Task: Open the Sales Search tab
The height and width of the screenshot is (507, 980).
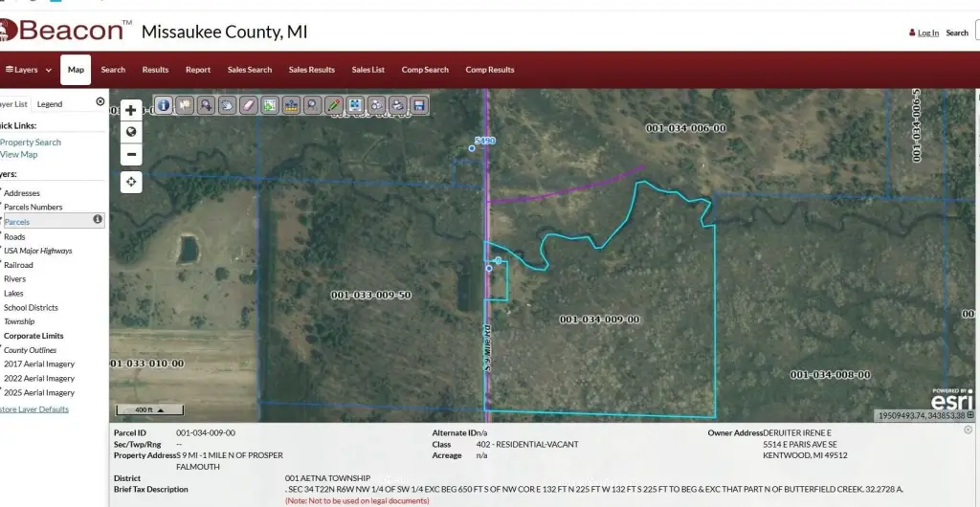Action: [x=250, y=70]
